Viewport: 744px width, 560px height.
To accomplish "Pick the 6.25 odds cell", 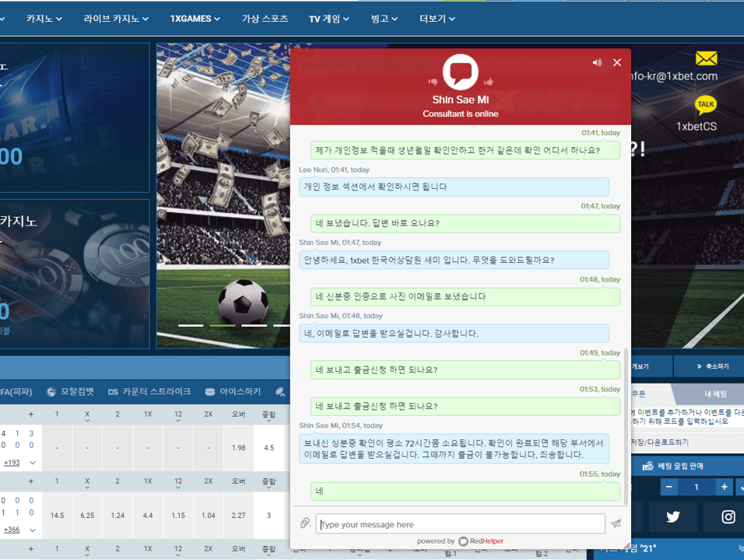I will 87,516.
